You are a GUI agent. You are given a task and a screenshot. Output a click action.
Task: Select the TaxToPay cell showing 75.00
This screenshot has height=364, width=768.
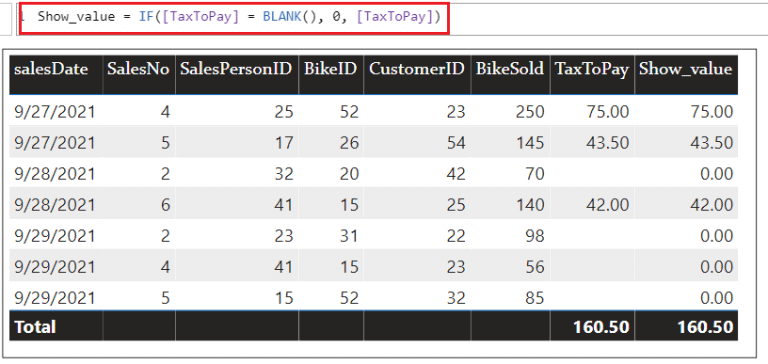coord(607,112)
